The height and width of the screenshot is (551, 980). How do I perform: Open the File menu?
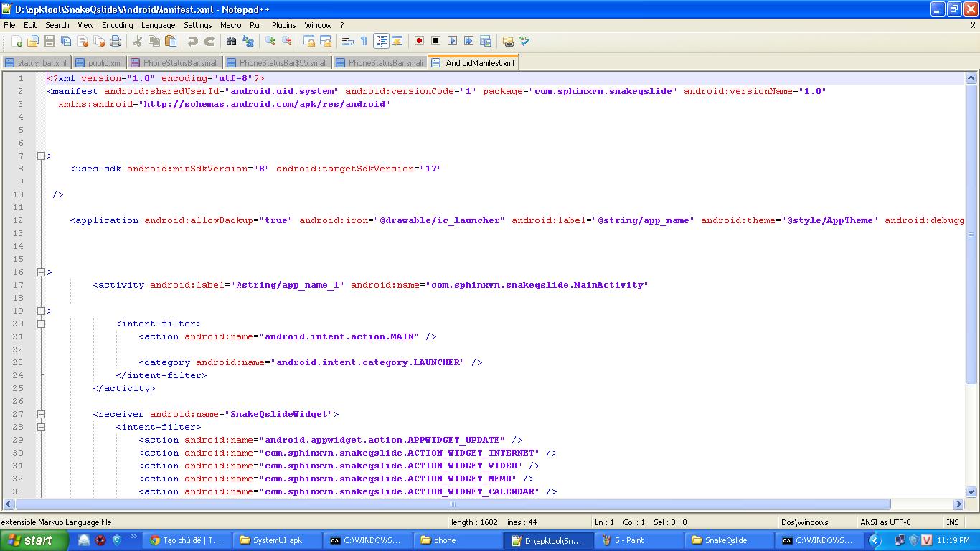coord(9,25)
